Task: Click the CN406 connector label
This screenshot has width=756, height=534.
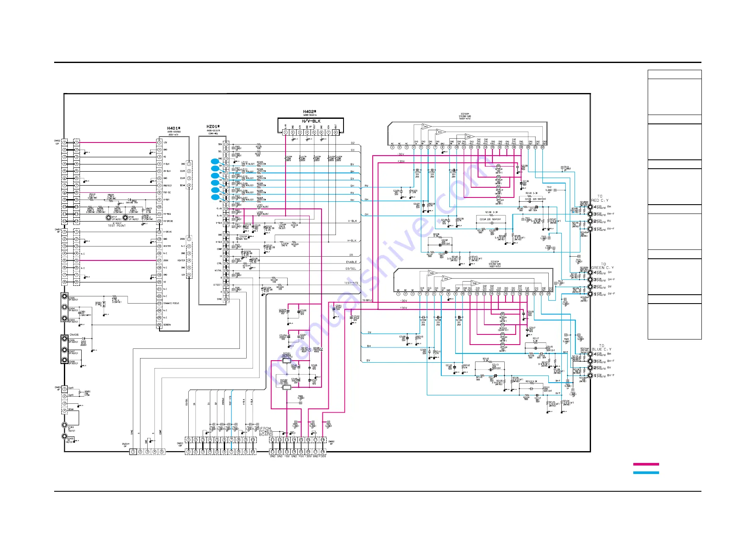Action: click(74, 335)
